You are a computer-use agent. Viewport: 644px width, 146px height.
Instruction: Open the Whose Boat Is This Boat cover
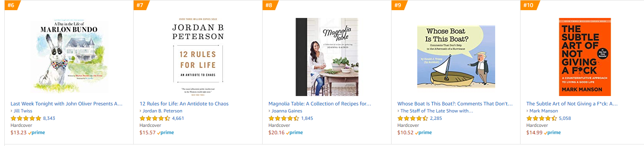pyautogui.click(x=456, y=57)
